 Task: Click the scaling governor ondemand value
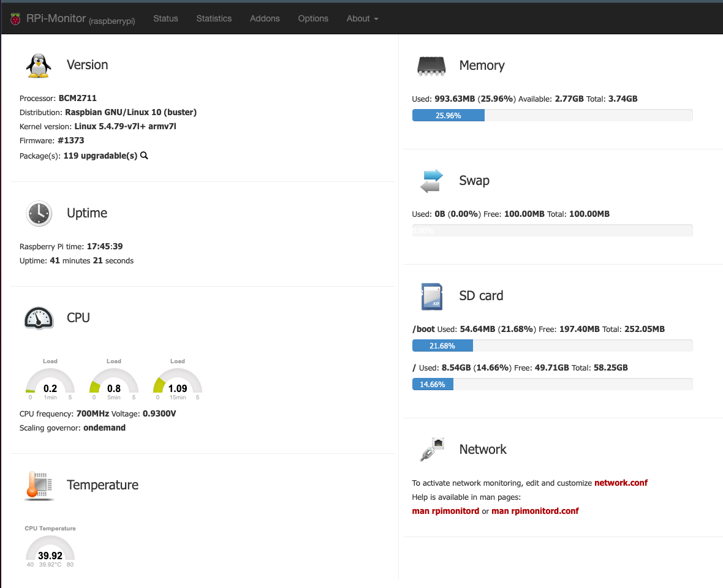click(x=104, y=428)
